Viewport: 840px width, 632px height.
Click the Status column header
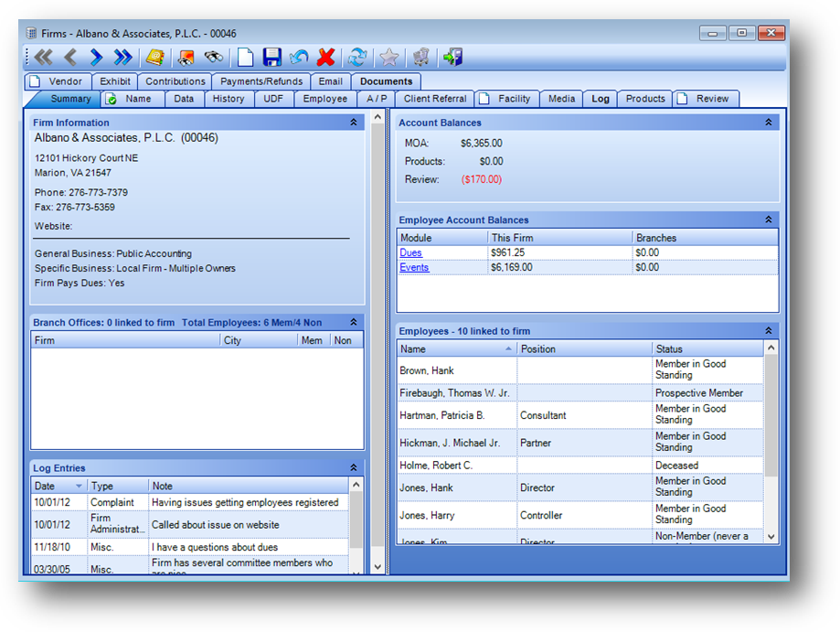[x=707, y=349]
